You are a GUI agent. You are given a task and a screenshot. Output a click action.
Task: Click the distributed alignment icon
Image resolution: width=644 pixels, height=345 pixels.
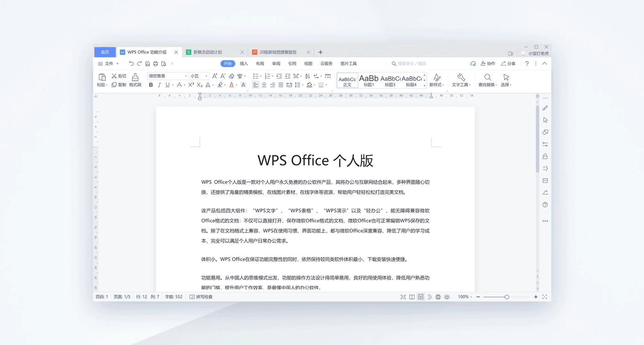coord(289,85)
